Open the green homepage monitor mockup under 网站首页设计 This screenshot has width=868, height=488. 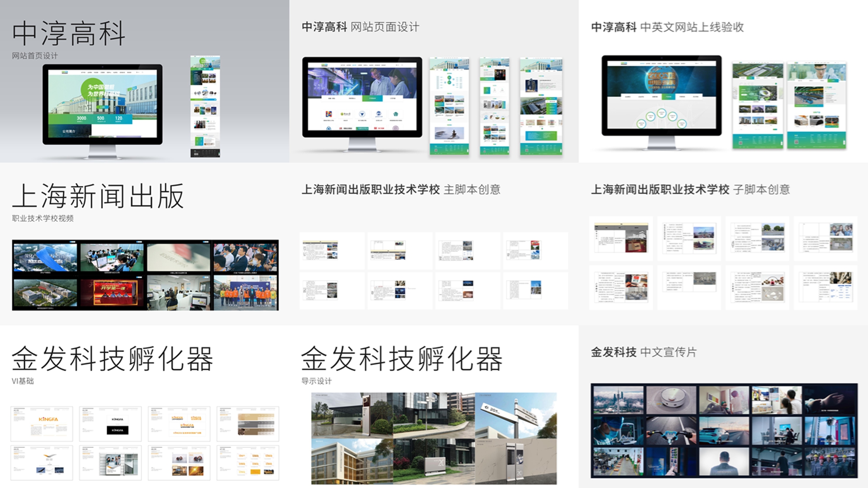(103, 111)
